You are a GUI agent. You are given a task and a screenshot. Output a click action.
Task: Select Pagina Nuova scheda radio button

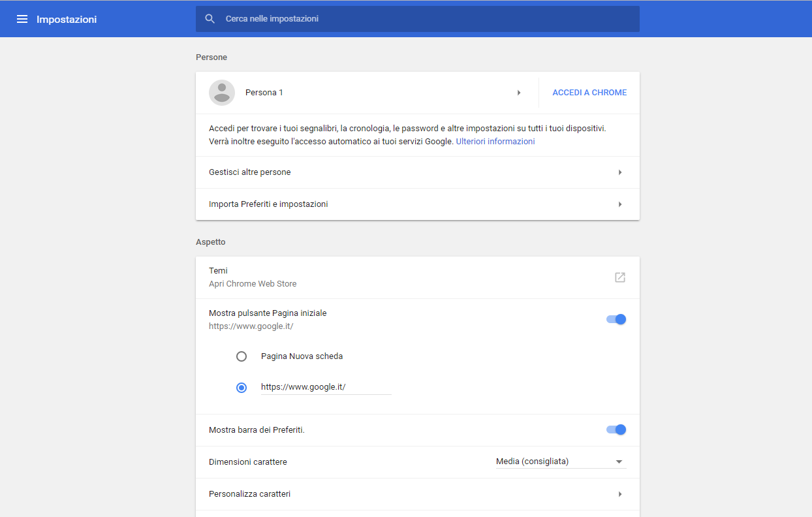[x=242, y=356]
